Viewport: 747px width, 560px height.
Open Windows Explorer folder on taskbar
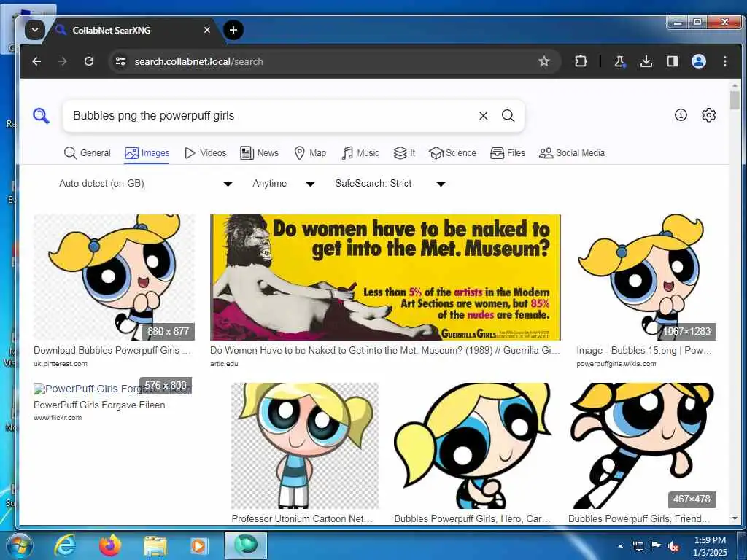click(x=155, y=545)
